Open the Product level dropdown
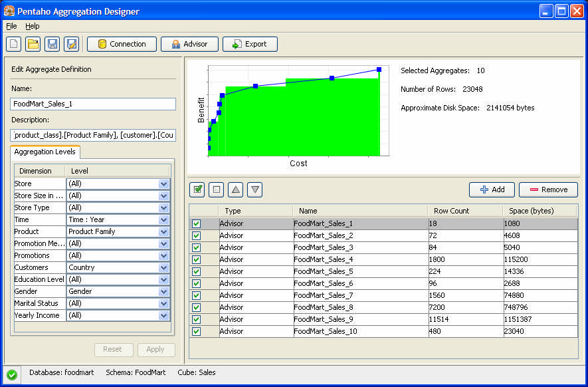 [x=163, y=231]
